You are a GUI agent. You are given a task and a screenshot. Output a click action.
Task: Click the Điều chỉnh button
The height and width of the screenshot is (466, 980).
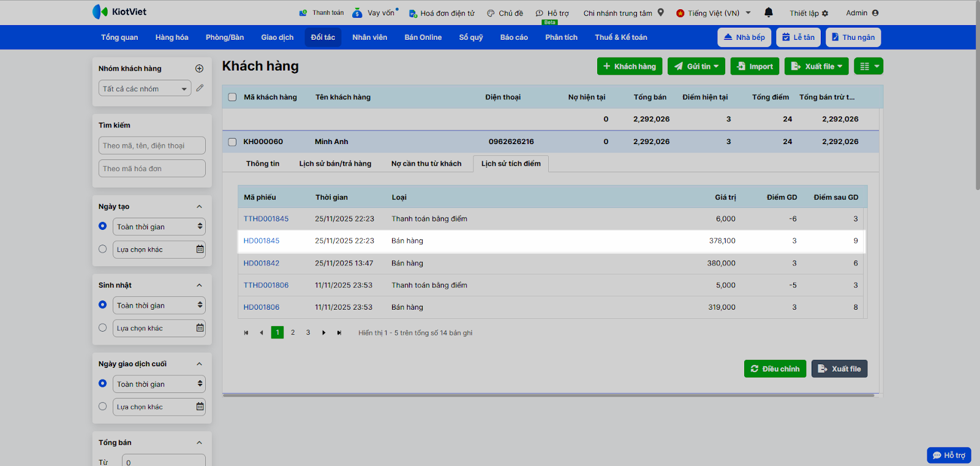(775, 369)
